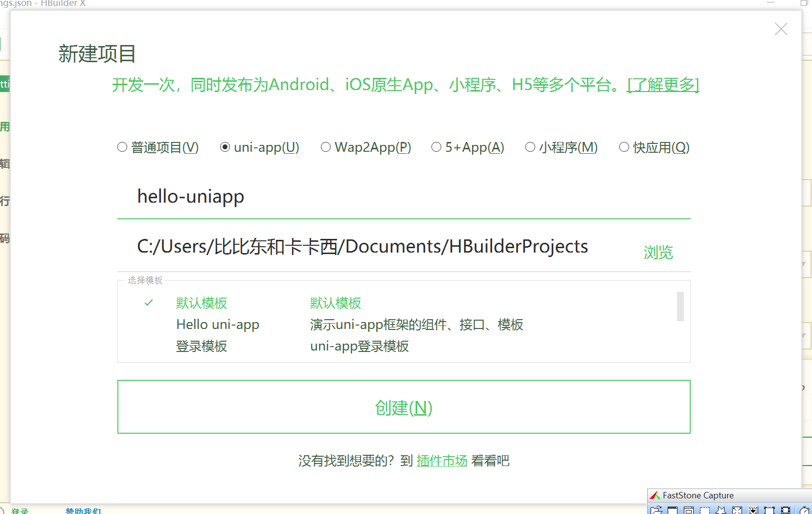Click the hello-uniapp project name field
Viewport: 812px width, 514px height.
pos(404,197)
